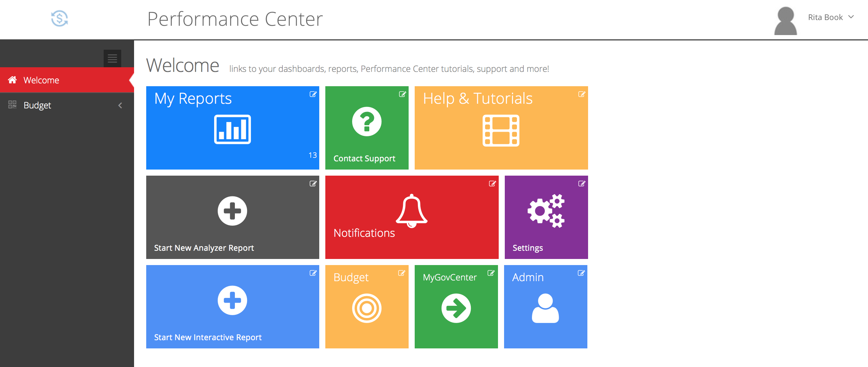Click the edit icon on Help & Tutorials tile
The width and height of the screenshot is (868, 367).
(x=582, y=94)
